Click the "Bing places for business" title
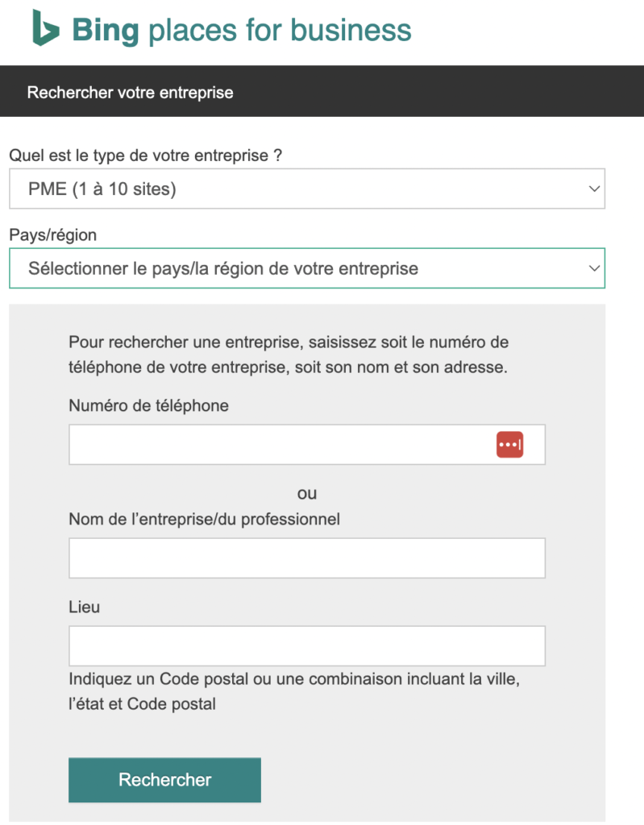This screenshot has width=644, height=825. coord(242,31)
